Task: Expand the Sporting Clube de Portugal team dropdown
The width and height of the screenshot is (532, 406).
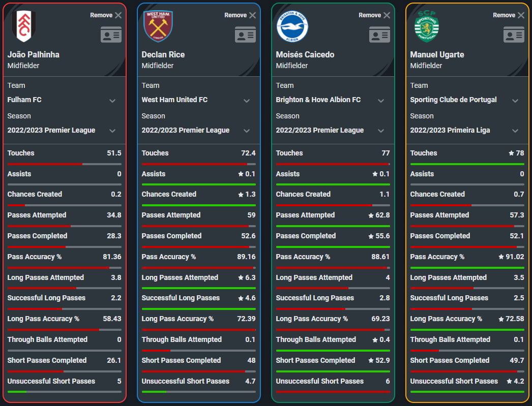Action: [515, 101]
